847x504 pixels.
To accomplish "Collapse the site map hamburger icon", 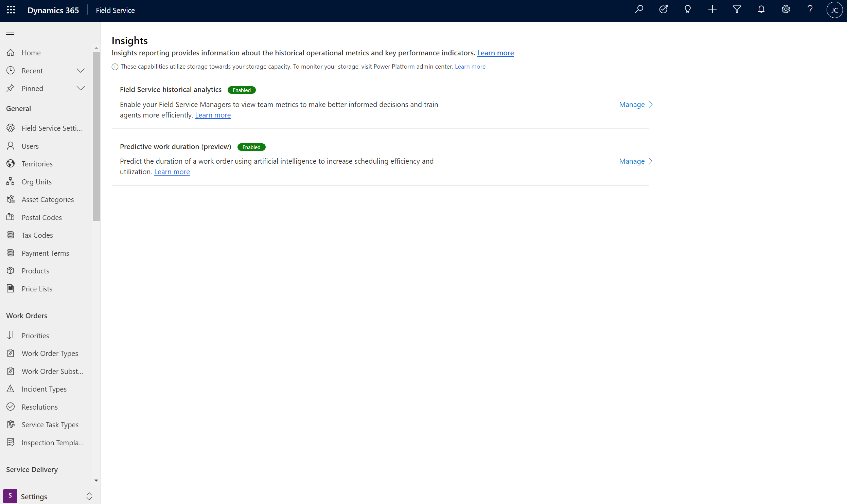I will pos(10,33).
